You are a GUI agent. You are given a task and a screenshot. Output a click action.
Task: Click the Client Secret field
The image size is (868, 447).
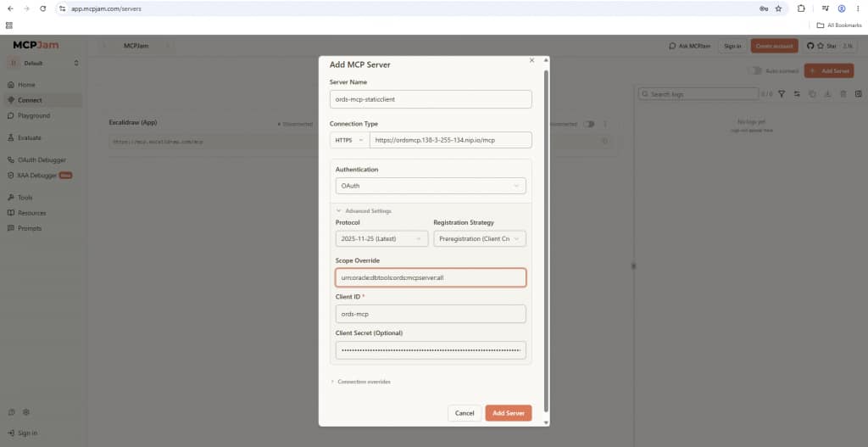tap(431, 350)
